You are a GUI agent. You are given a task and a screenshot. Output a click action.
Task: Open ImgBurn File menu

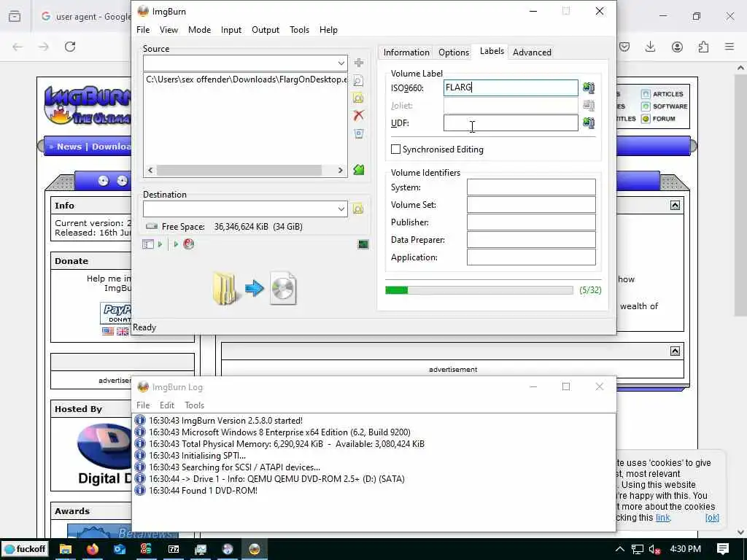point(143,29)
